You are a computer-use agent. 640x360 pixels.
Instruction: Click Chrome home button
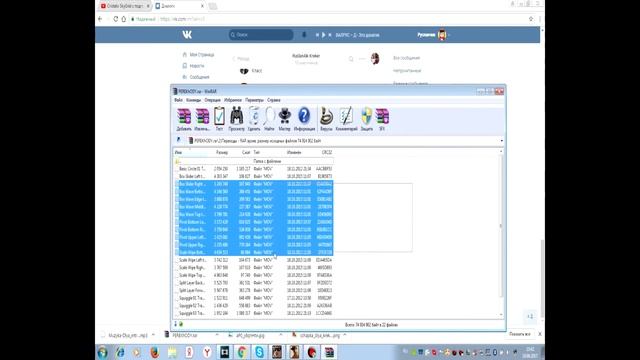(123, 19)
